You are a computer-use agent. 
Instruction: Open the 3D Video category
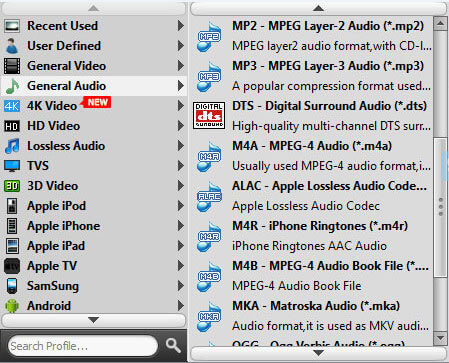94,186
